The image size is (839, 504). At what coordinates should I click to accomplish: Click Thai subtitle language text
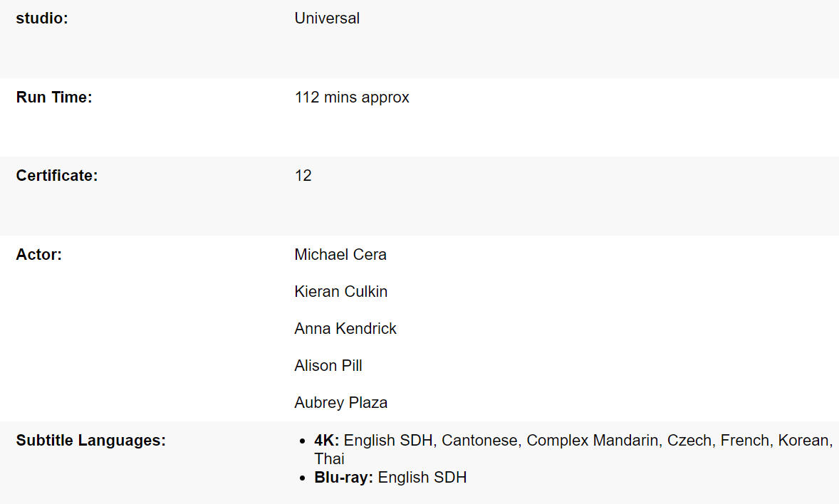329,459
